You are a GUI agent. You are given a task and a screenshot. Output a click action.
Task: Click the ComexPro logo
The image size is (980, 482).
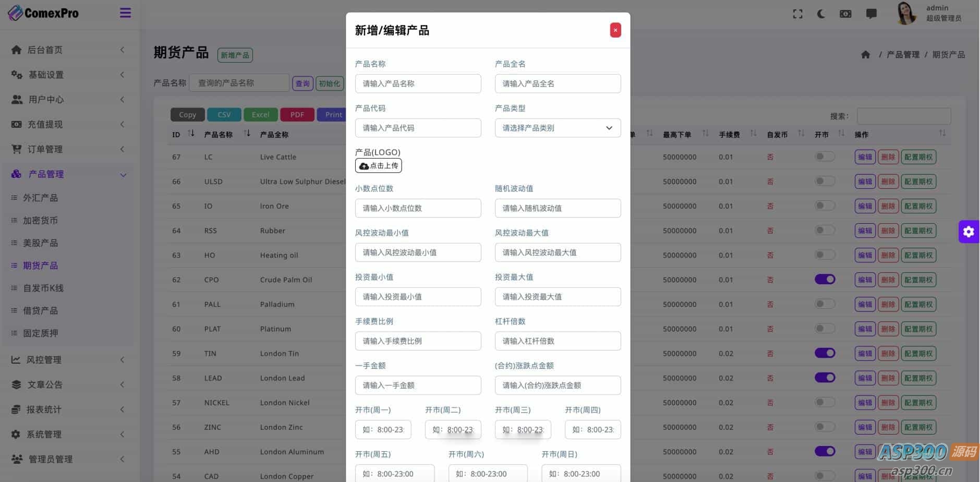pos(43,13)
